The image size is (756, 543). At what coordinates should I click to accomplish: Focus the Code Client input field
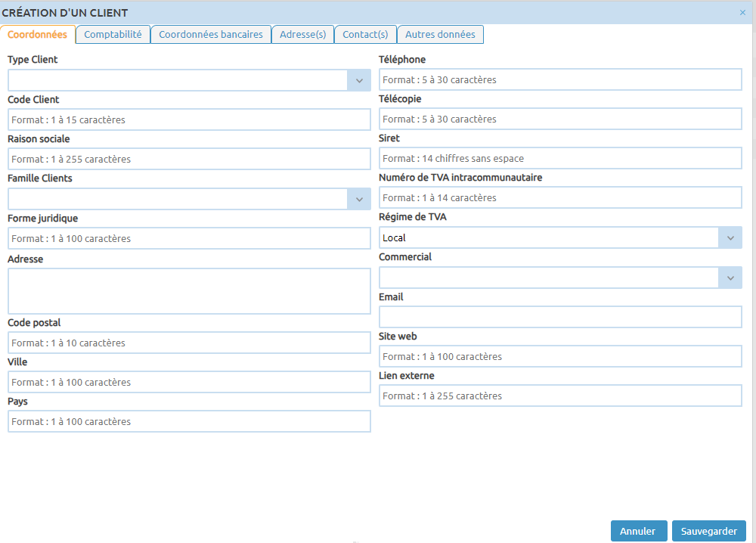click(x=189, y=119)
